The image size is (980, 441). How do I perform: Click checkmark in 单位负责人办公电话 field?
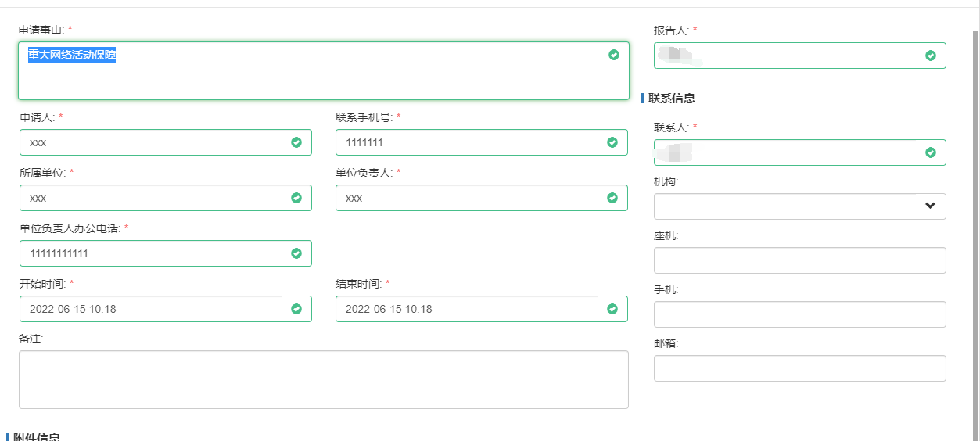[x=296, y=253]
